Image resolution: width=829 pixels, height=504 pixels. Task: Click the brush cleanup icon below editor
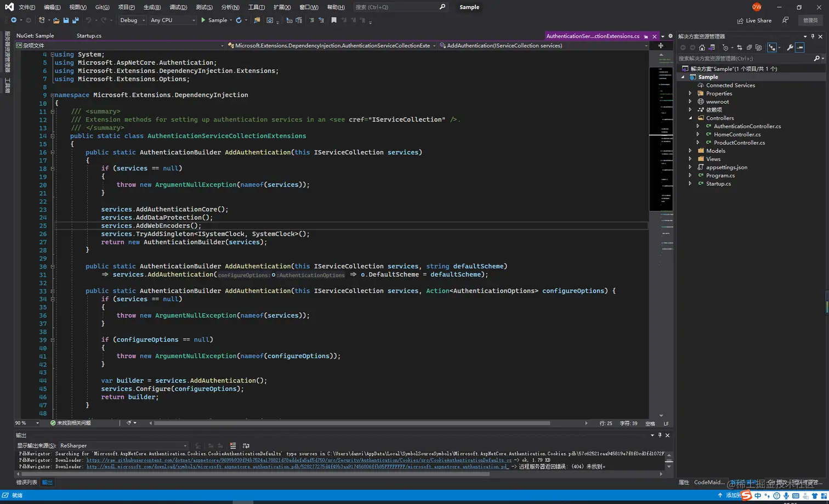(x=129, y=423)
